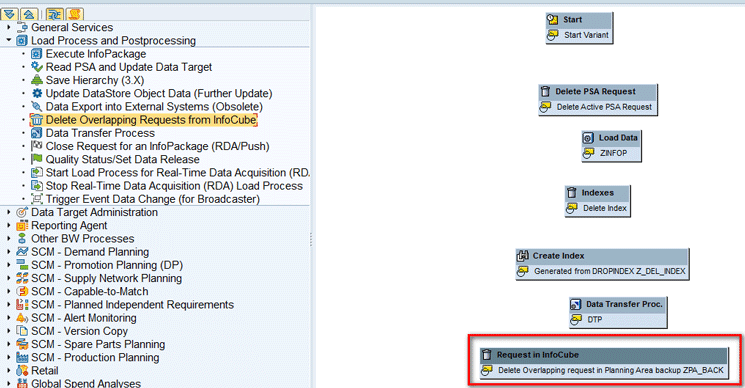
Task: Click the collapse all nodes toolbar icon
Action: click(29, 14)
